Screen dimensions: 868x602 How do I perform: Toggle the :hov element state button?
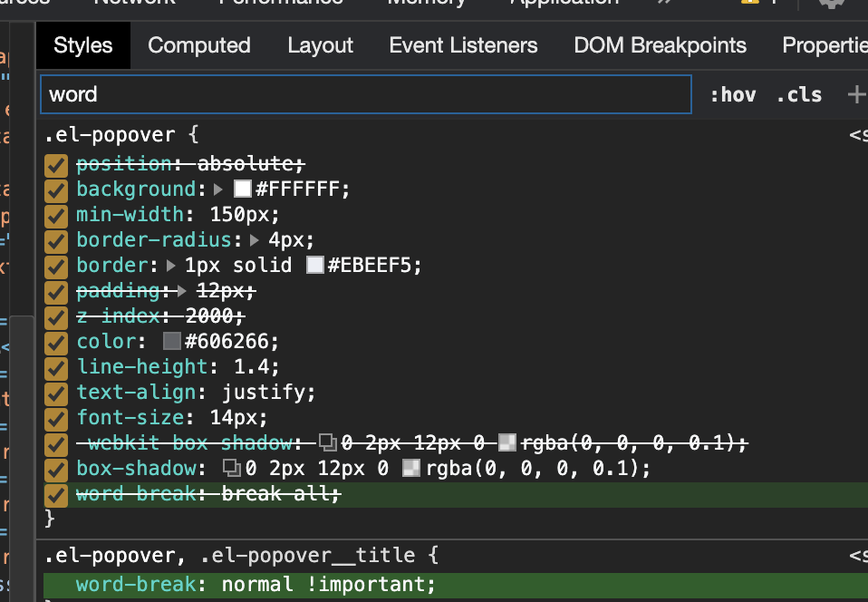click(733, 94)
